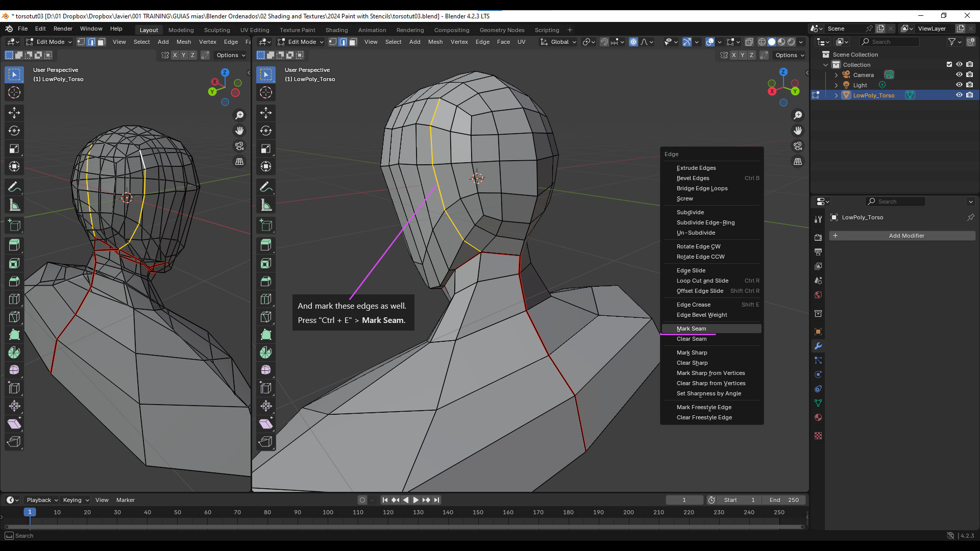Open the File menu

point(23,29)
